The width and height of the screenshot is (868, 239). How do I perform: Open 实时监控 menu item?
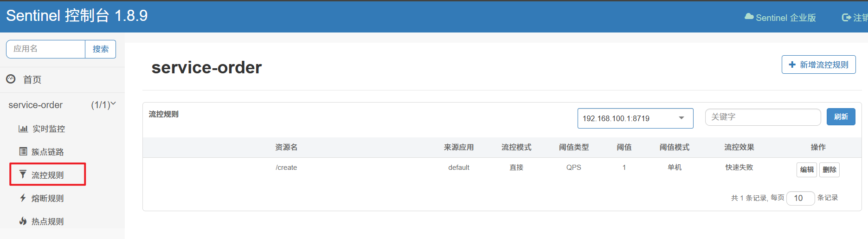point(48,129)
